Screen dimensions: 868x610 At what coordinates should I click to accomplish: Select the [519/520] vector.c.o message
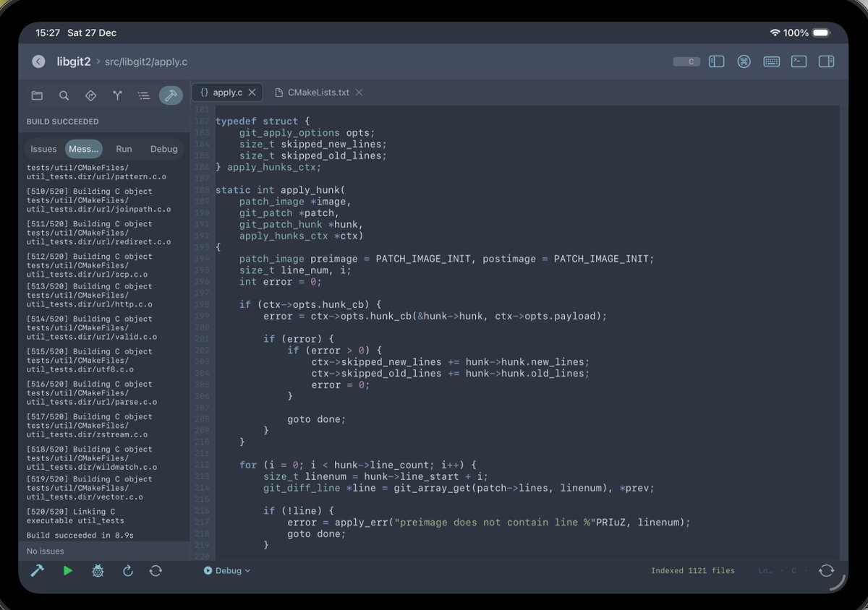[x=90, y=488]
